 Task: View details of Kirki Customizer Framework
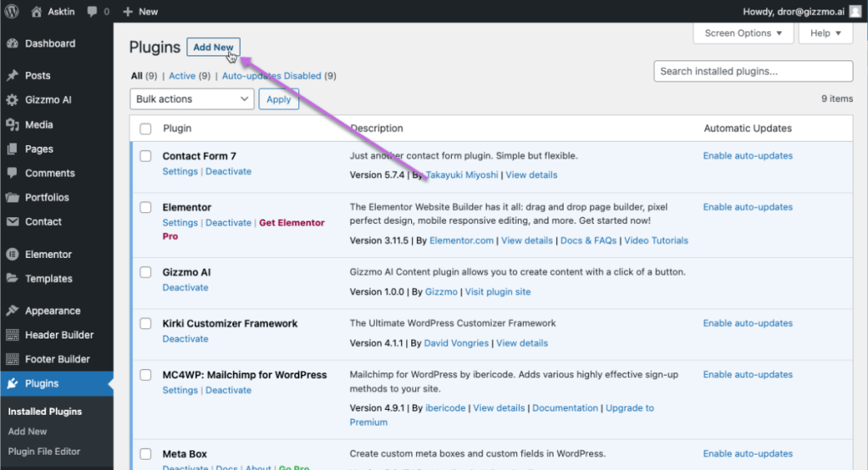pyautogui.click(x=522, y=343)
